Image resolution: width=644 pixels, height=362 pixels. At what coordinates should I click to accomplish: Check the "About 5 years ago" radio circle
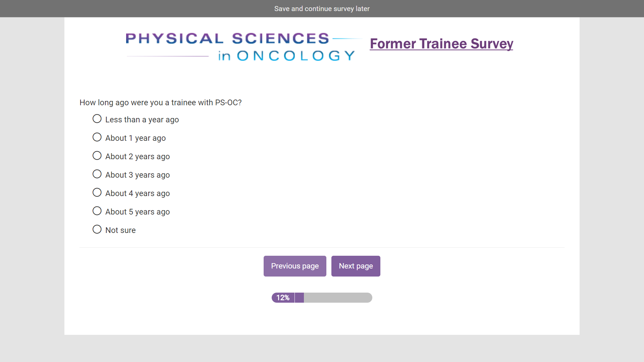tap(97, 211)
